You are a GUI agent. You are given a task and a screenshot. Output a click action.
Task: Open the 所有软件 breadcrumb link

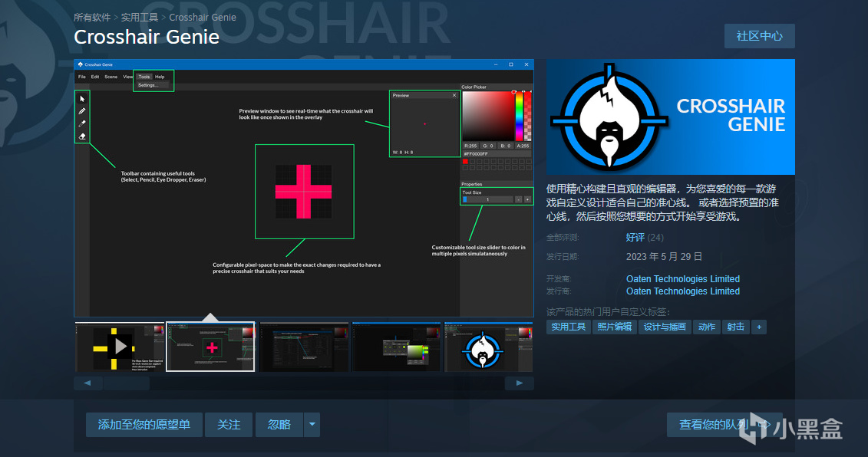(x=92, y=17)
